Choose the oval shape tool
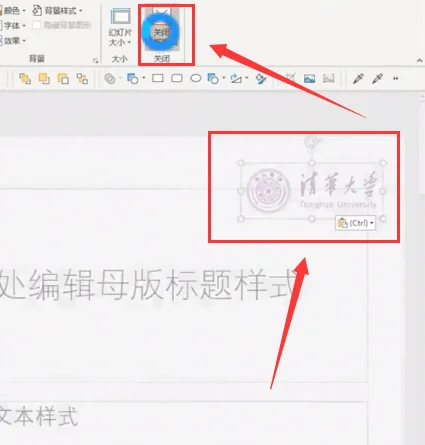 196,79
